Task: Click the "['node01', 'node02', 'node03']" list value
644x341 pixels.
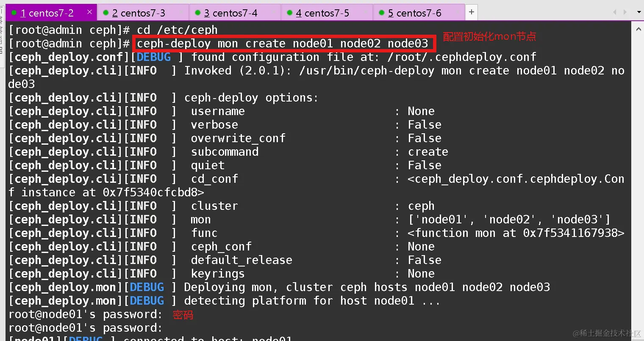Action: [509, 220]
